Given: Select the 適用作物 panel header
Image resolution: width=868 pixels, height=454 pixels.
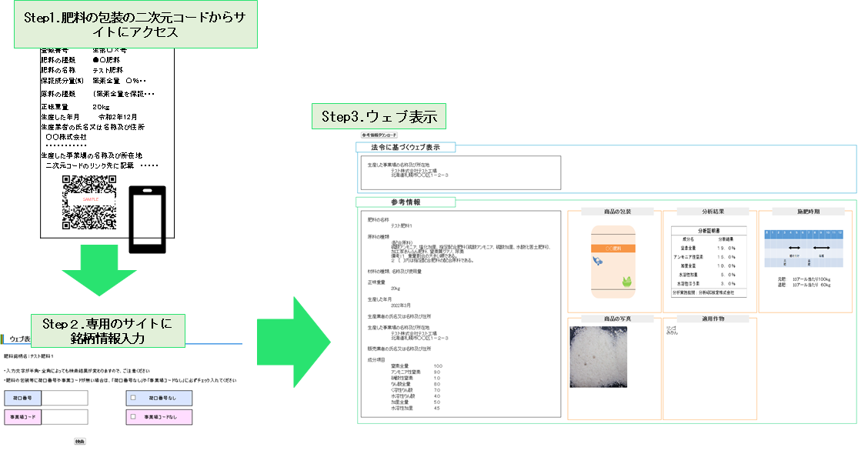Looking at the screenshot, I should pyautogui.click(x=714, y=319).
